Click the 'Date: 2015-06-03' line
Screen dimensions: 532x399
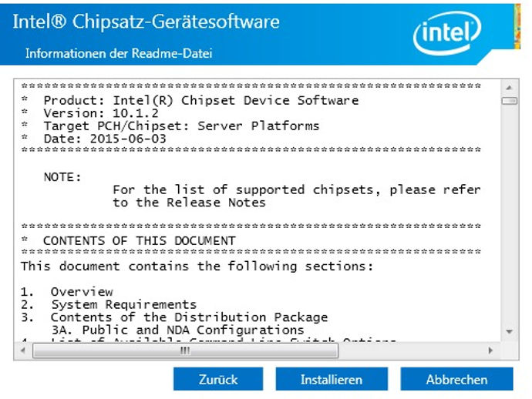coord(105,139)
